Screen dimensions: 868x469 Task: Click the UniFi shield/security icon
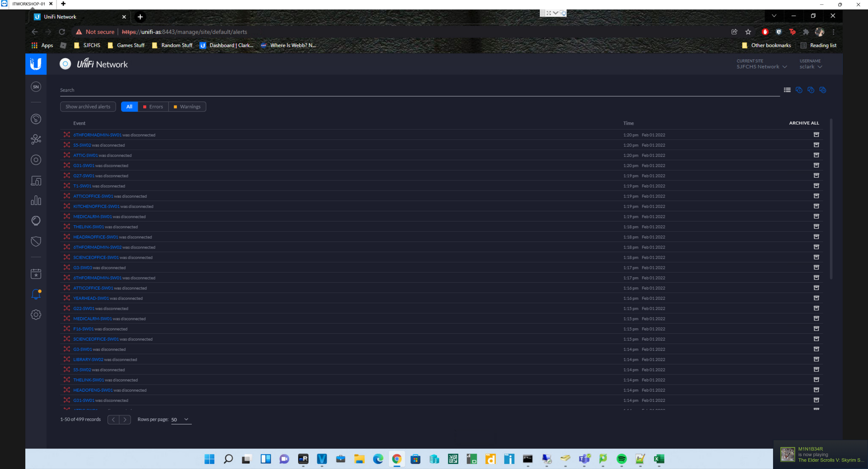36,241
